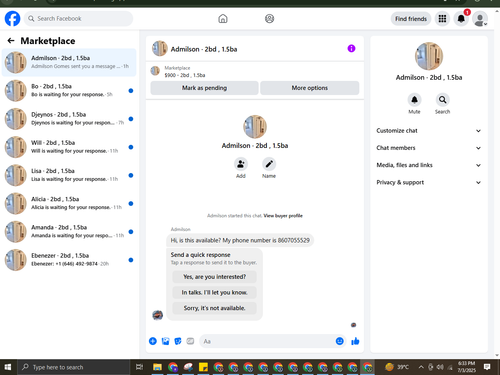Open the Djeynos - 2bd, 1.5ba conversation
500x375 pixels.
(x=69, y=119)
